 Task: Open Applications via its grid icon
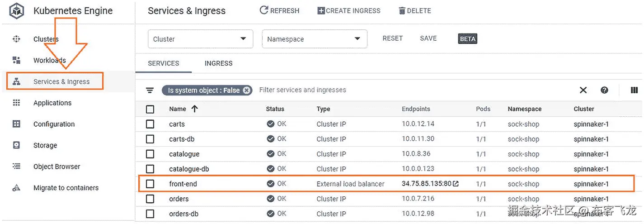point(17,103)
